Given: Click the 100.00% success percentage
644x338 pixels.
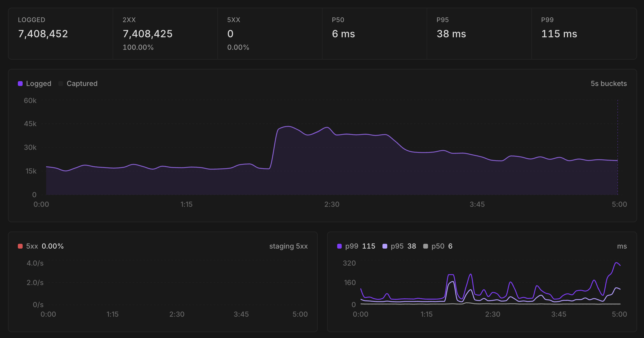Looking at the screenshot, I should [138, 47].
